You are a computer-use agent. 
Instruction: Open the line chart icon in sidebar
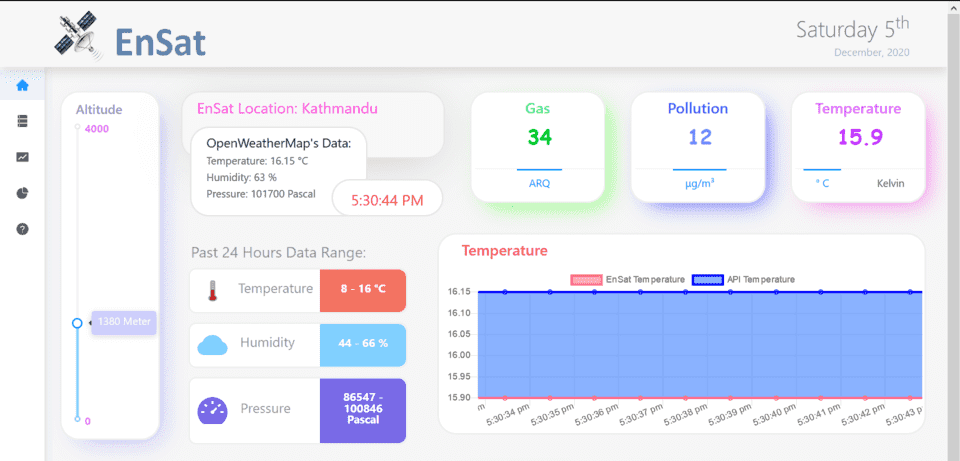[22, 157]
